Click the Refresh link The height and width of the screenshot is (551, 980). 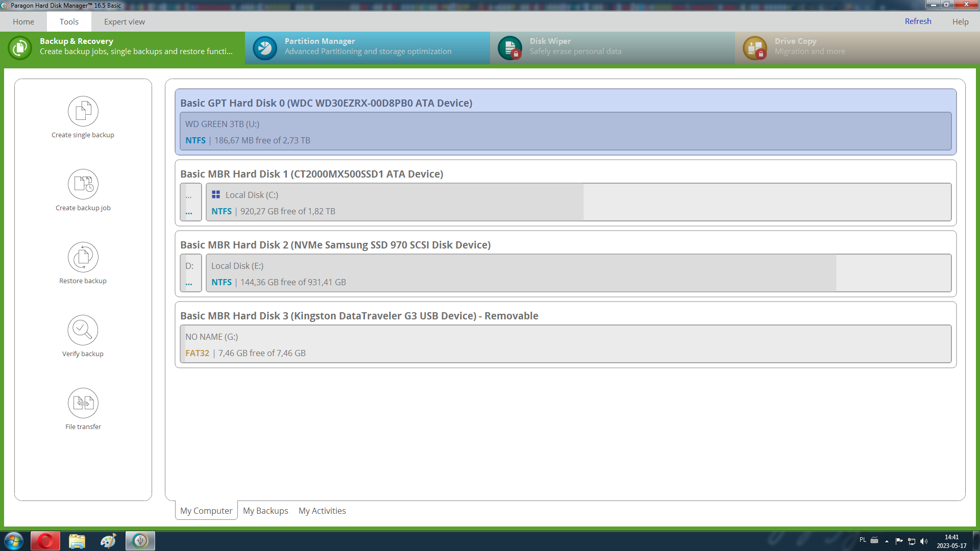pos(918,21)
